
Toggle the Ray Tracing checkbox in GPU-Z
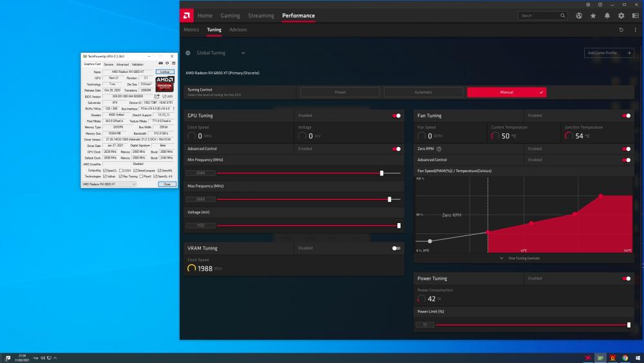click(x=120, y=177)
